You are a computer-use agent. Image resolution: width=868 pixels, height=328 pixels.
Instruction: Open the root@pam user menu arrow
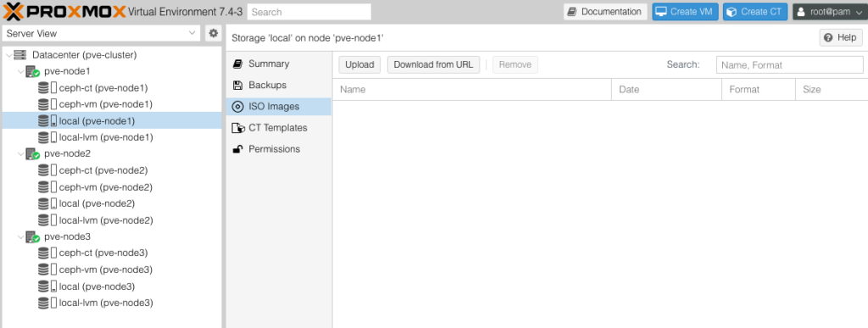click(x=859, y=12)
